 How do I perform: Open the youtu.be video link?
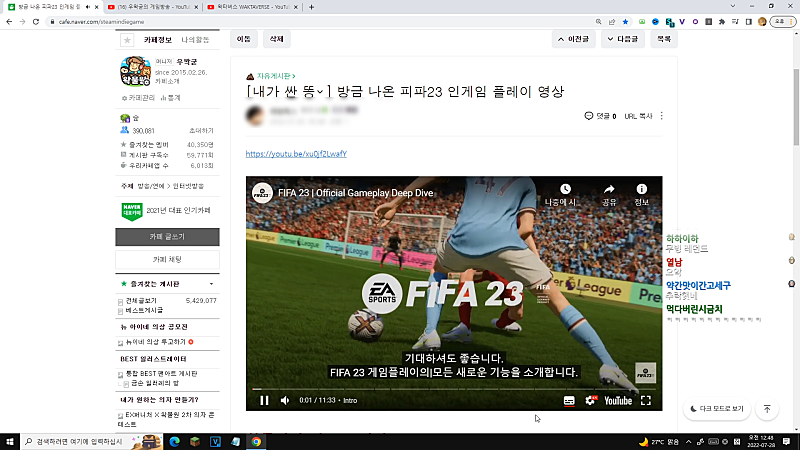pos(296,154)
